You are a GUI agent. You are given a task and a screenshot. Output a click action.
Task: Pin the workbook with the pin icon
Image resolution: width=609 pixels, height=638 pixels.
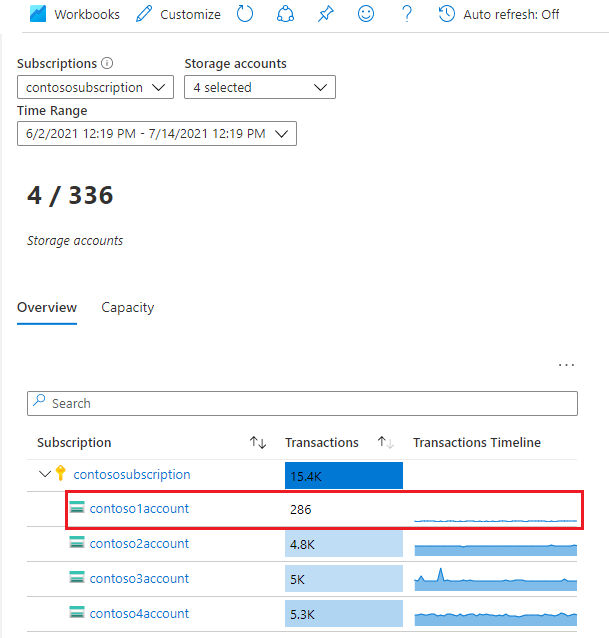pos(325,15)
